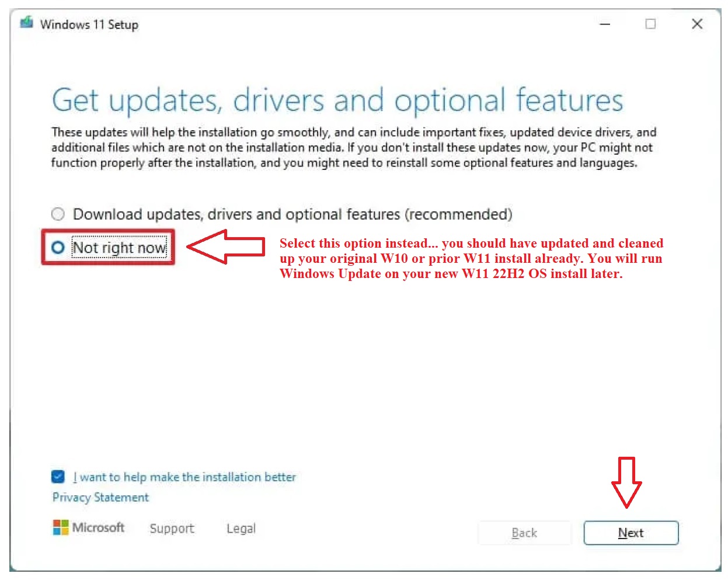Screen dimensions: 728x580
Task: Click the Support link
Action: [172, 528]
